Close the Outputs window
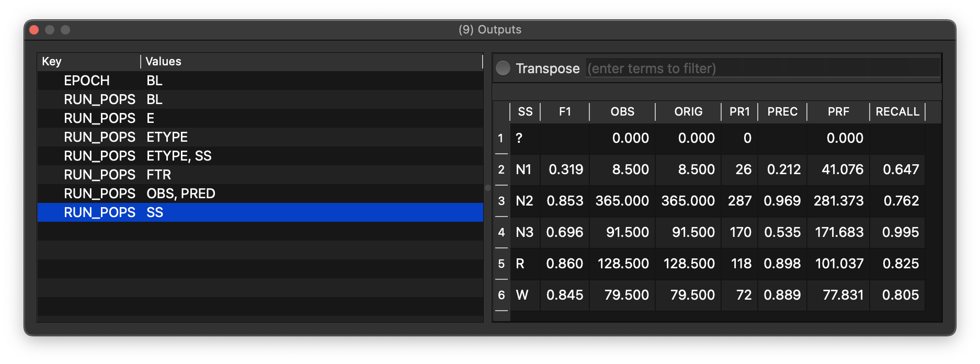Image resolution: width=980 pixels, height=364 pixels. (35, 30)
